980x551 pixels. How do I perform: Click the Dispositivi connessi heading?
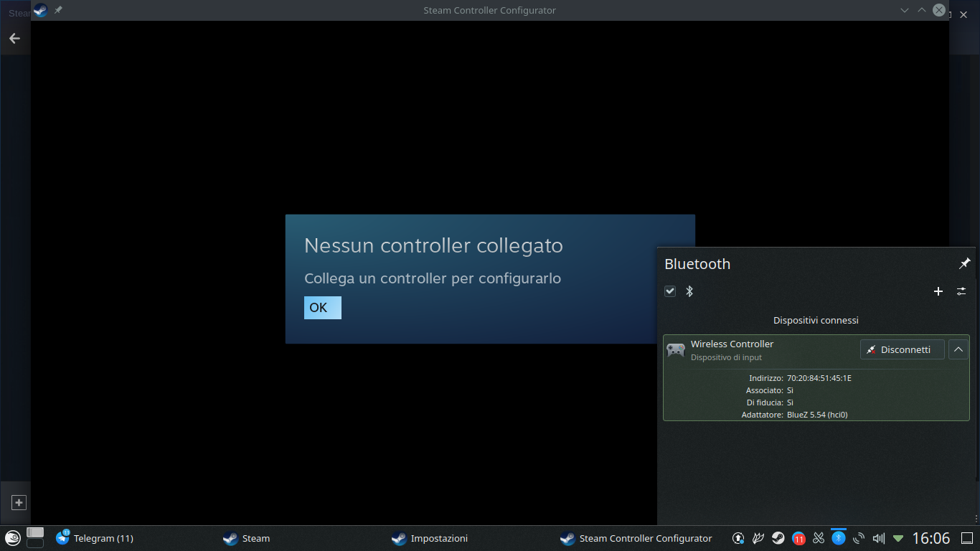[816, 320]
